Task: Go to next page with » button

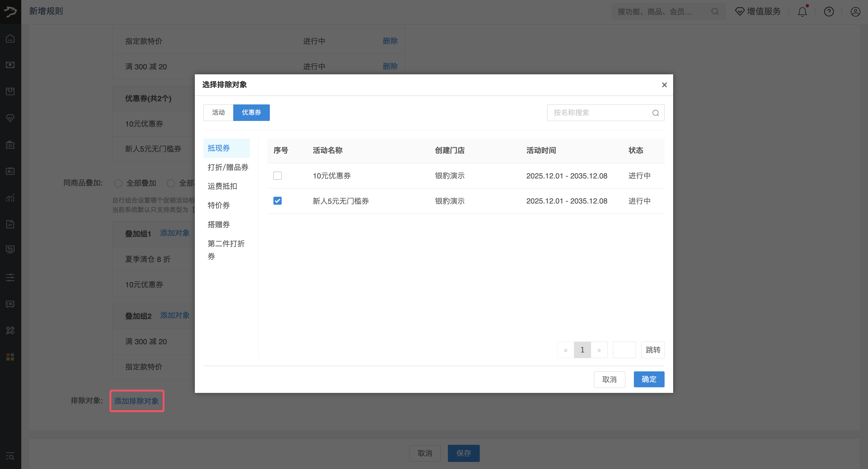Action: tap(599, 350)
